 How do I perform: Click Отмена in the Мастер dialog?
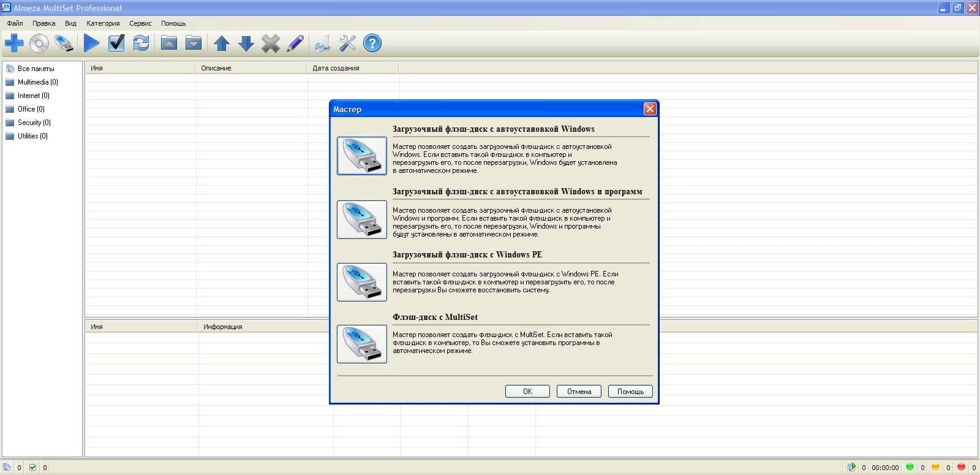coord(579,391)
